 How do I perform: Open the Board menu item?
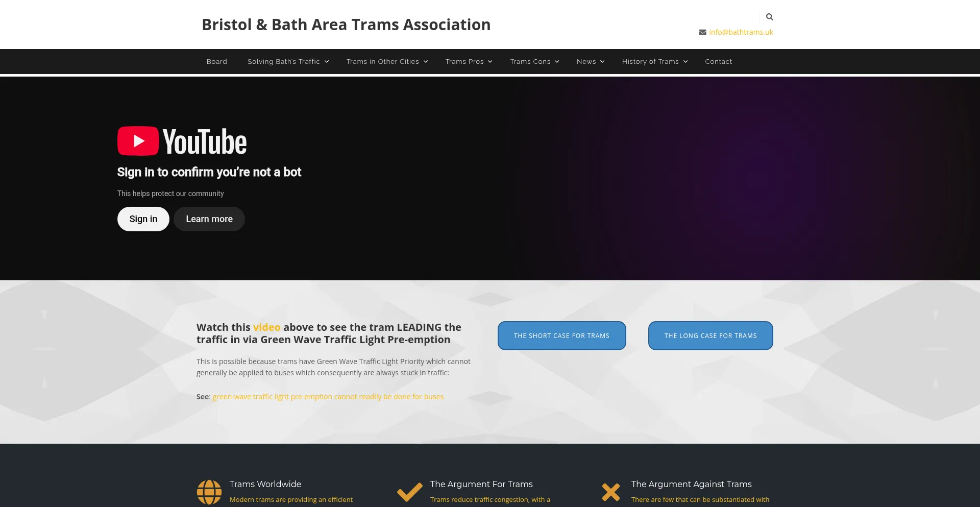click(217, 62)
